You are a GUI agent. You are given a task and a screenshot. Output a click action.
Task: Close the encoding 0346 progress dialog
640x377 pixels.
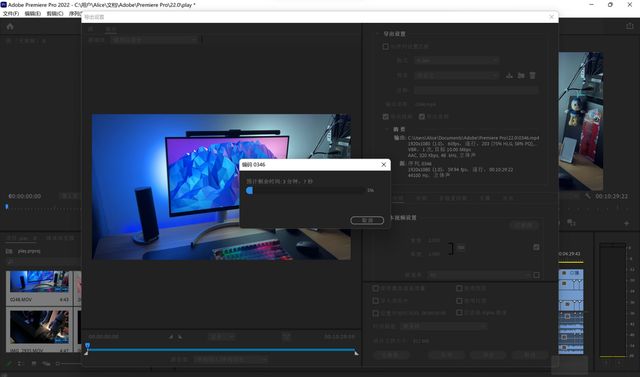click(383, 164)
